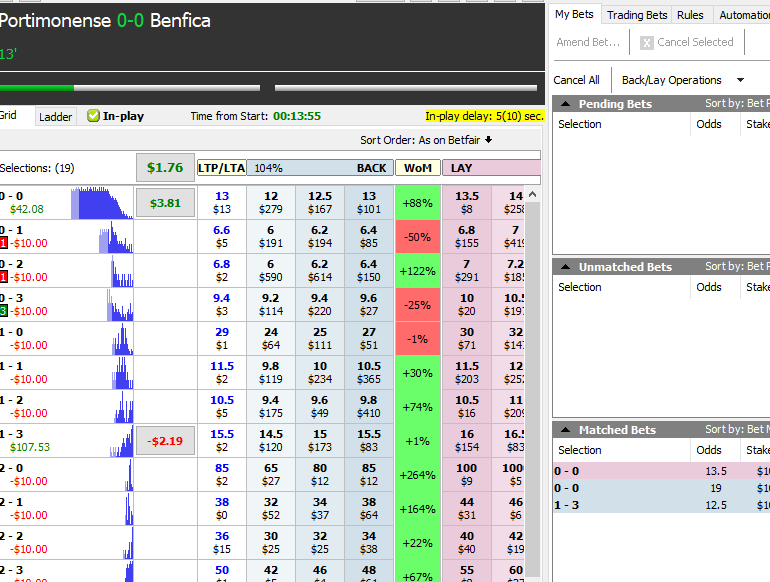Select matched 0 - 0 bet at 19
The width and height of the screenshot is (770, 582).
[661, 488]
